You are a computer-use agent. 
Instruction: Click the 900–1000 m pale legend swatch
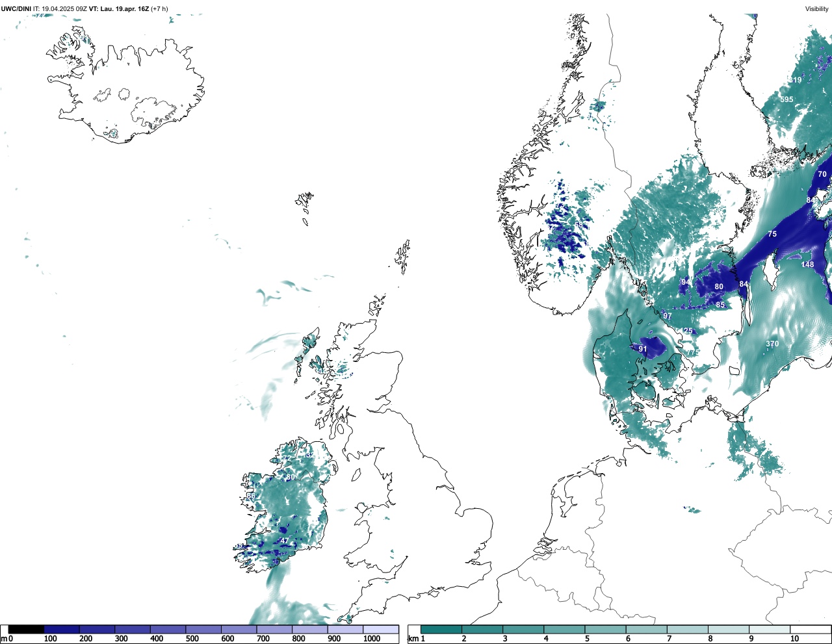(345, 629)
